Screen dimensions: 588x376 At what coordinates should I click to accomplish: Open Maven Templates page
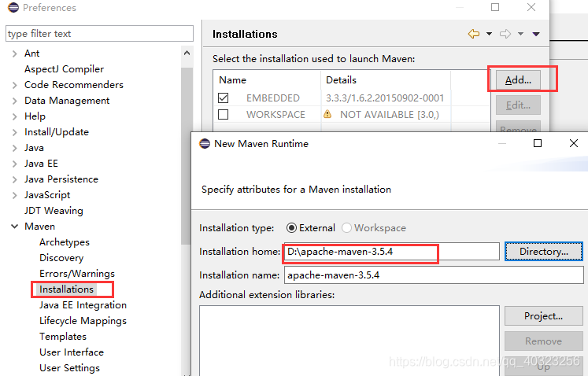coord(63,337)
